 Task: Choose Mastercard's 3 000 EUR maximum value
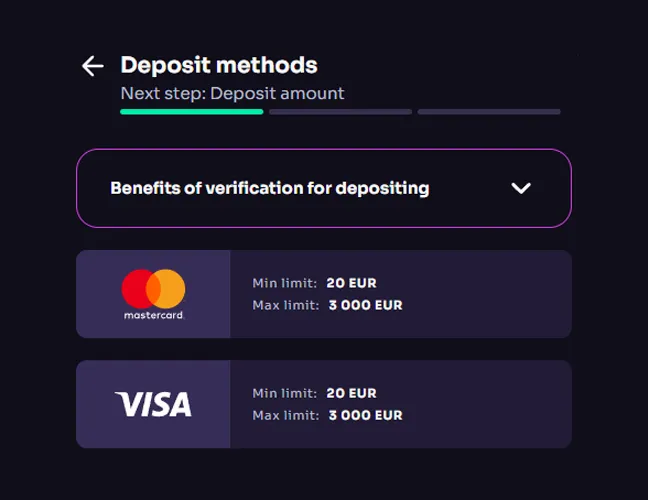pyautogui.click(x=365, y=305)
